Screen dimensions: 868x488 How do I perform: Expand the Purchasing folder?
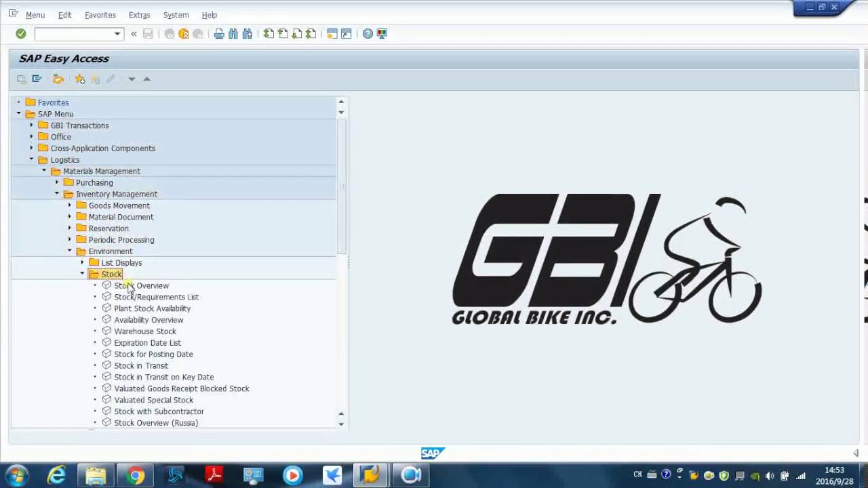57,182
